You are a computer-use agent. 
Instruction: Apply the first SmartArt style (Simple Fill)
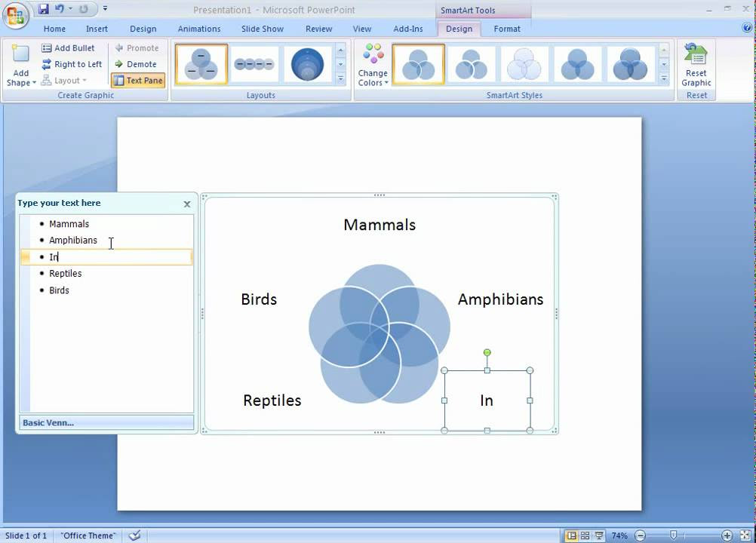(419, 64)
